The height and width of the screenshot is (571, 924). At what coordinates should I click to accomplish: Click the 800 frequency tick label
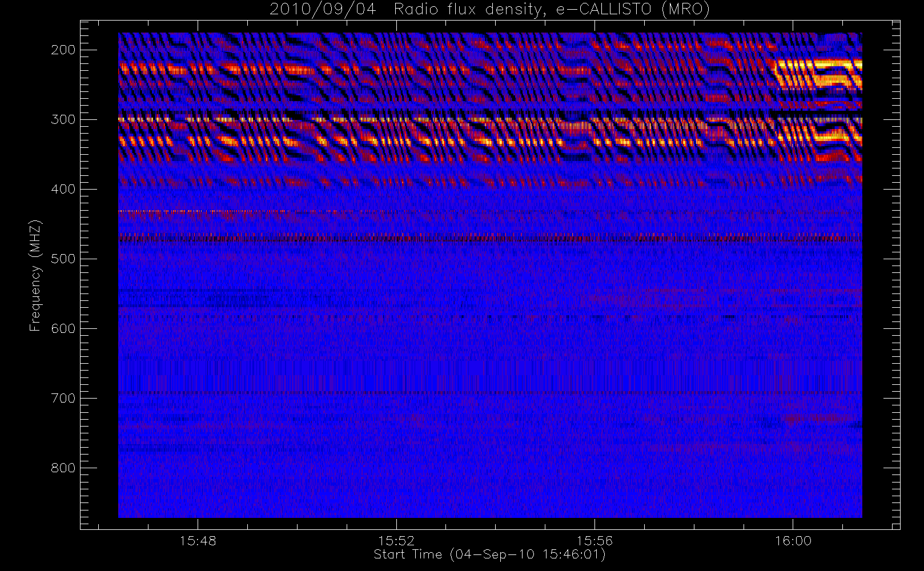tap(63, 468)
